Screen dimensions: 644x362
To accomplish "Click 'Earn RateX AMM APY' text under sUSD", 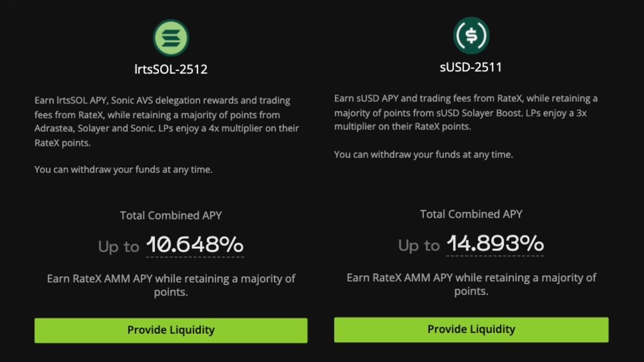I will (471, 284).
